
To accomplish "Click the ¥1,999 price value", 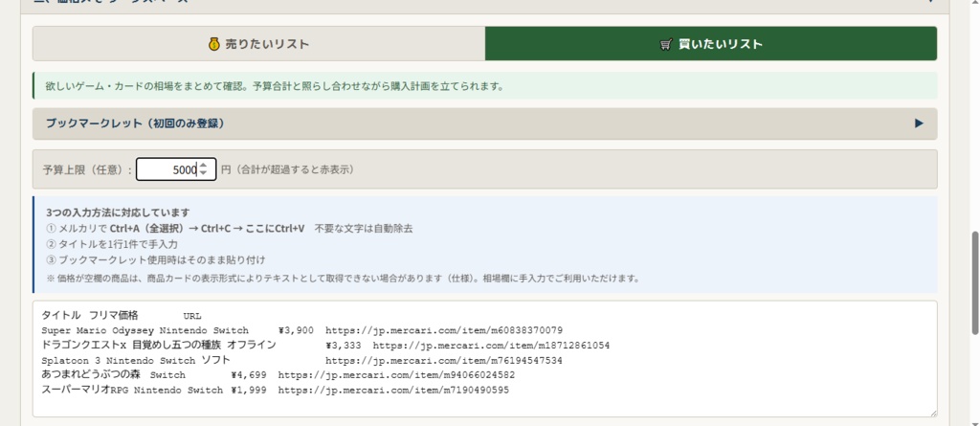I will pos(249,391).
